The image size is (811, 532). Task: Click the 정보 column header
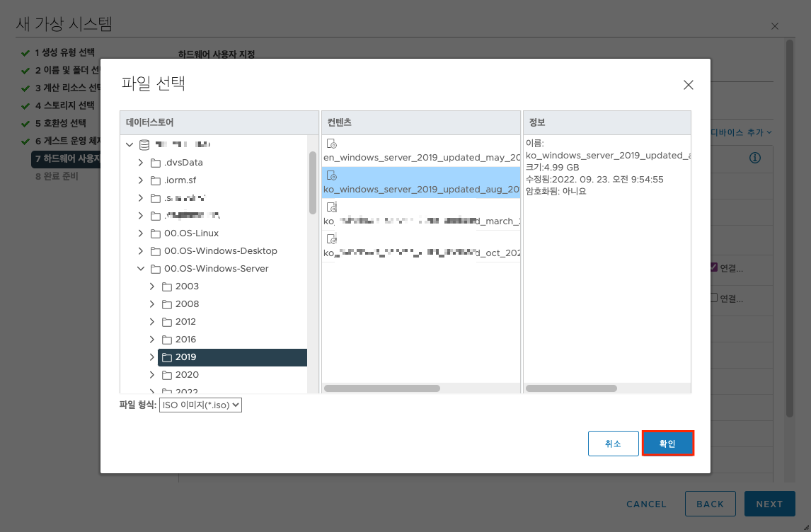[x=607, y=122]
